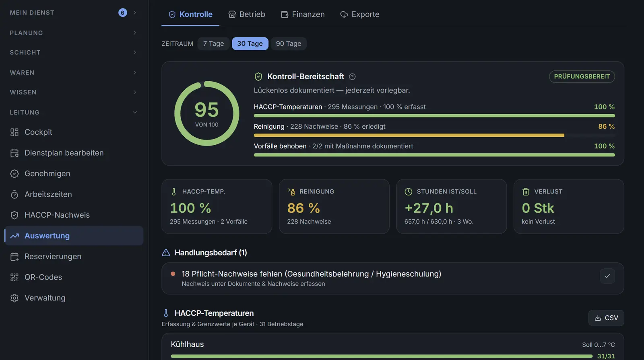The image size is (644, 360).
Task: Click shield icon before Kontroll-Bereitschaft heading
Action: tap(258, 76)
